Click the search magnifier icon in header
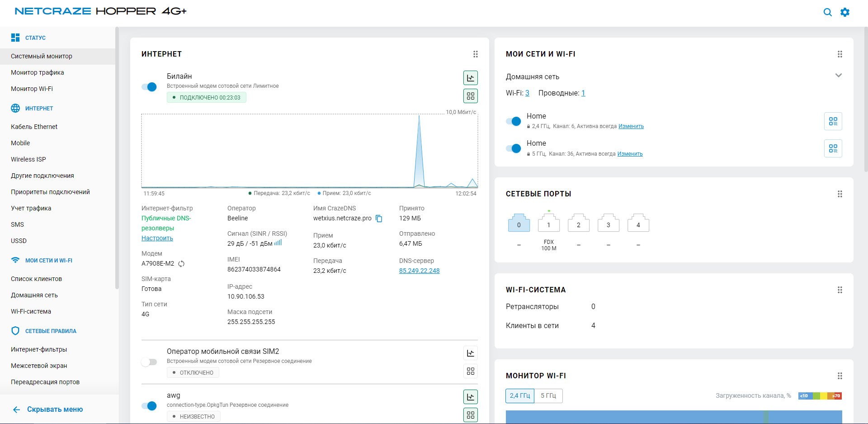 pos(827,12)
